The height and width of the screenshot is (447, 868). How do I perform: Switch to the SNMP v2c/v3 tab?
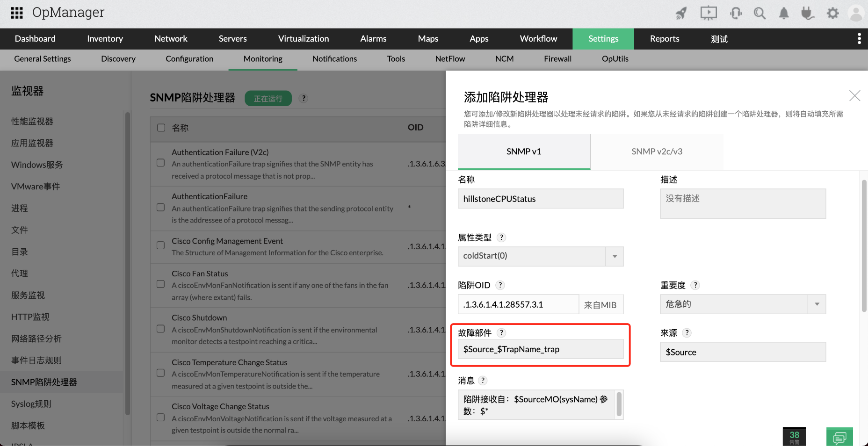[x=657, y=151]
